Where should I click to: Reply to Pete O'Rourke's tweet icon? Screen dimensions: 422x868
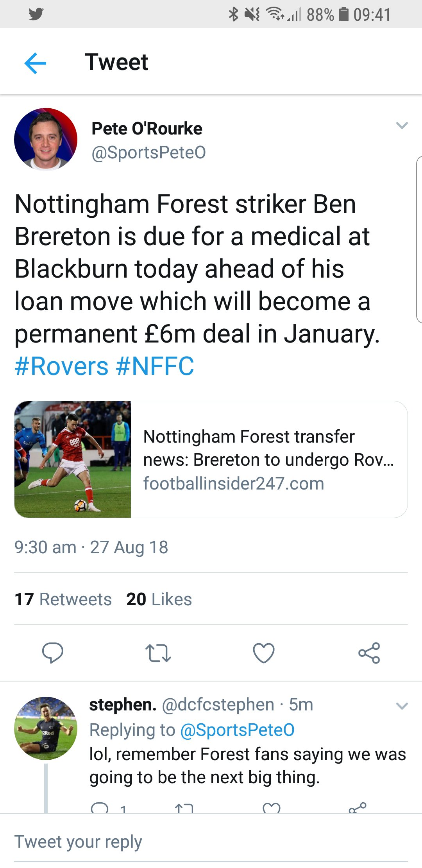[52, 653]
